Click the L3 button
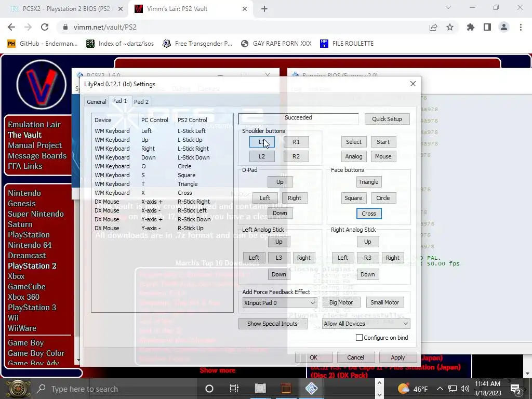Screen dimensions: 532x399 tap(279, 258)
